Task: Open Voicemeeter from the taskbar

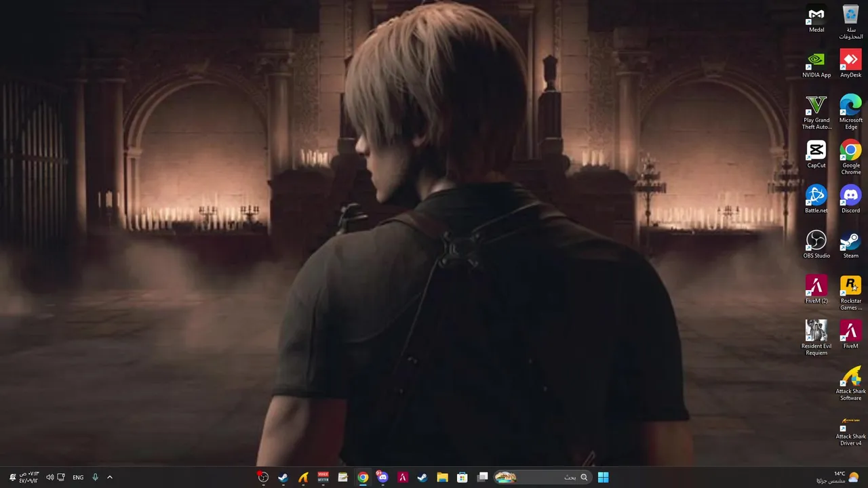Action: [x=323, y=477]
